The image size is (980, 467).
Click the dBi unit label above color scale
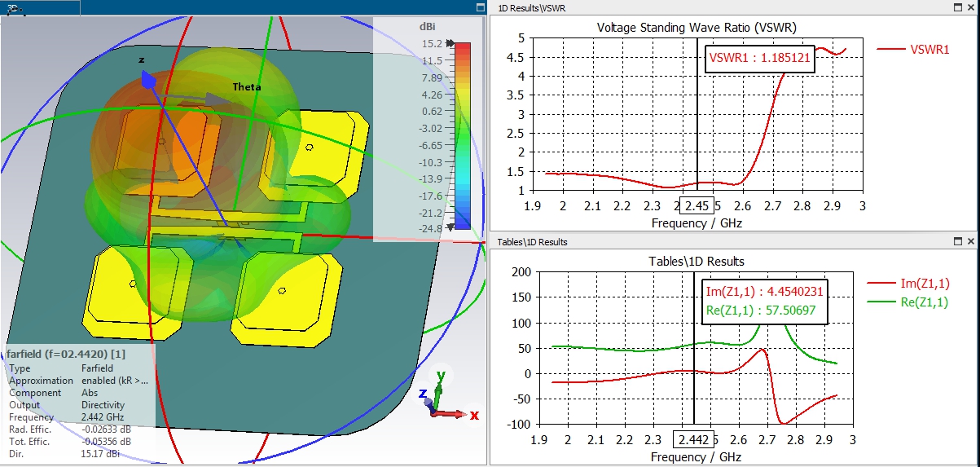(428, 26)
